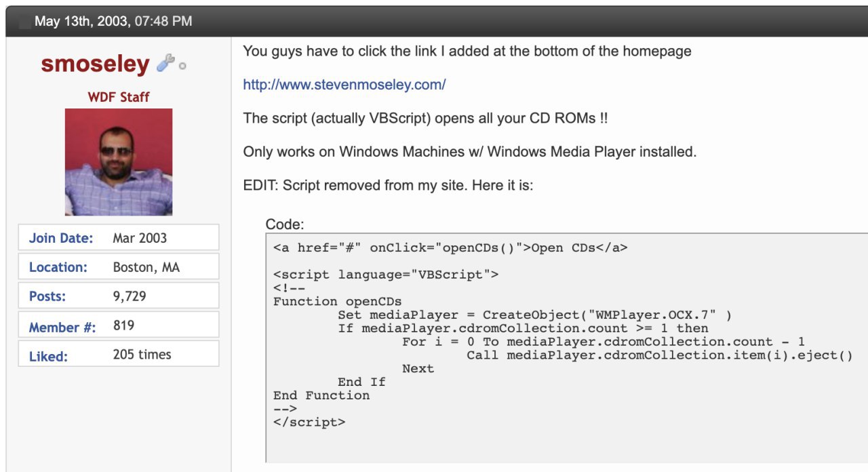
Task: Click the Code: label above the code box
Action: point(285,224)
